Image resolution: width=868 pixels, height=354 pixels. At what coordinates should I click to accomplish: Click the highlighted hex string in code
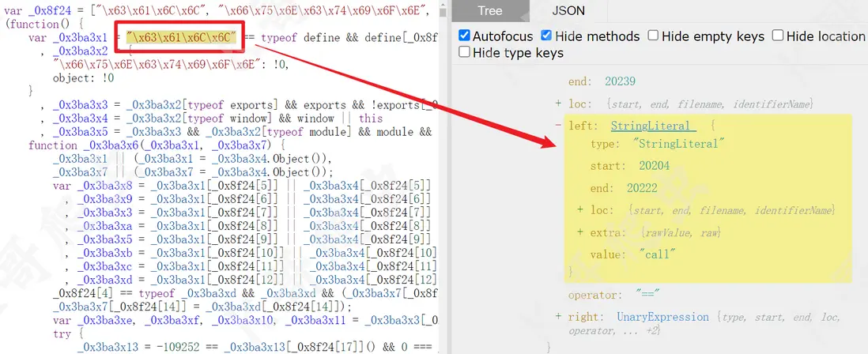(x=181, y=38)
